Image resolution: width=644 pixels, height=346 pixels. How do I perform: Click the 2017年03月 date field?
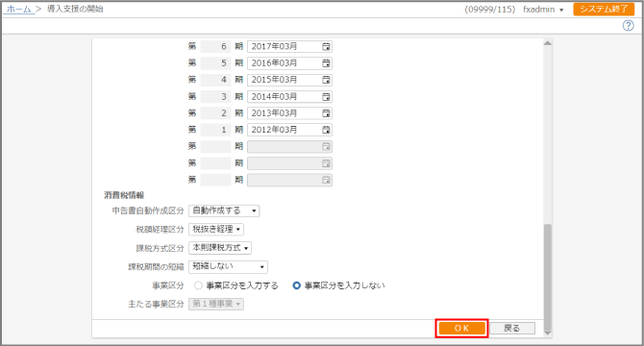click(x=289, y=47)
